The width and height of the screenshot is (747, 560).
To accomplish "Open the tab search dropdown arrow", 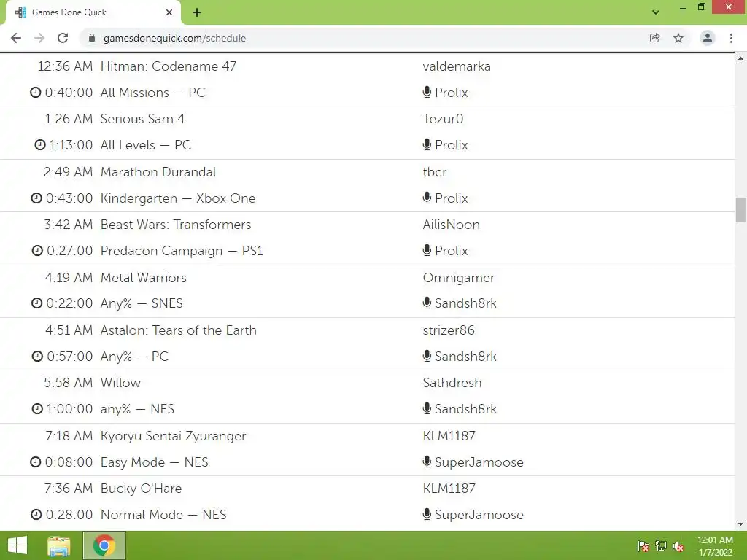I will (656, 12).
